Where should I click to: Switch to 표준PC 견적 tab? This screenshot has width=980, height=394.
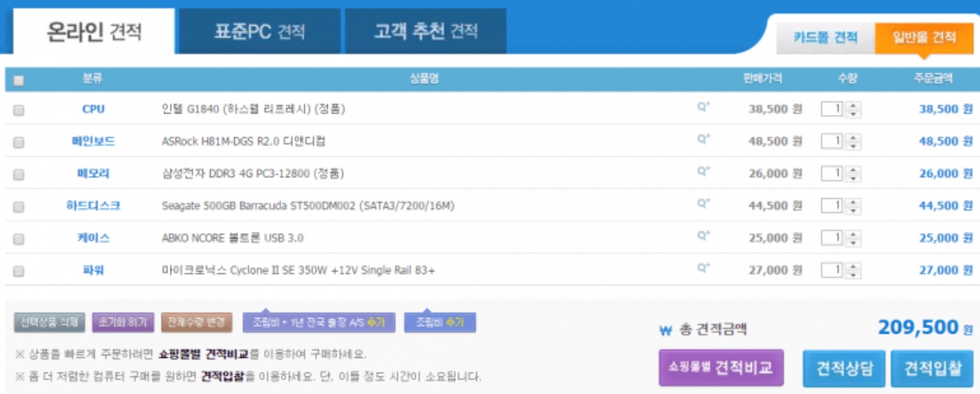click(260, 31)
